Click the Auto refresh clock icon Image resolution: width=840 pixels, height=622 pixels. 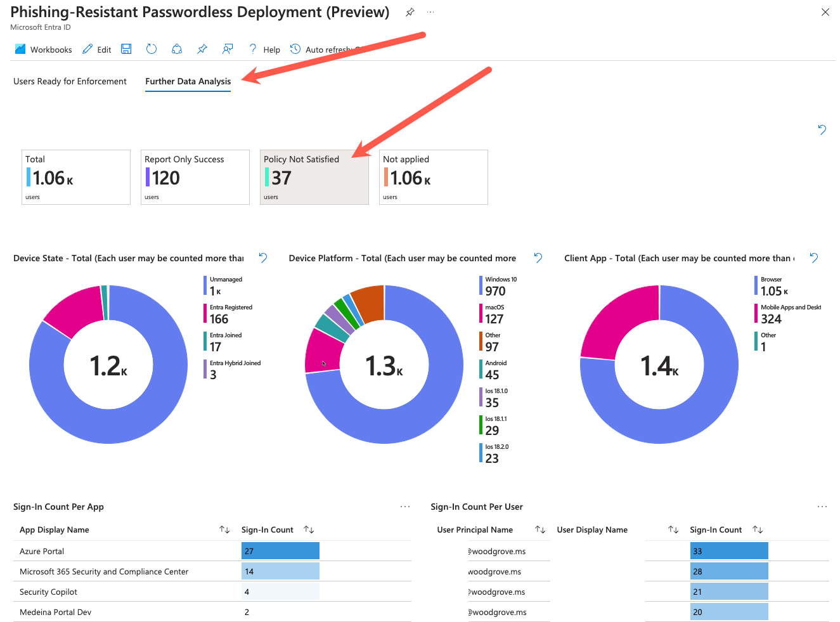[x=295, y=49]
